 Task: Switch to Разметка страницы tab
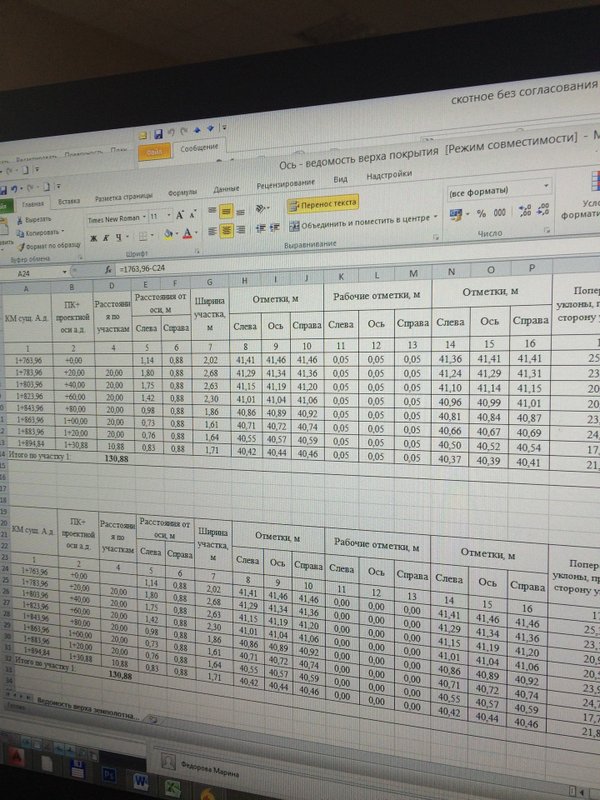[x=123, y=196]
